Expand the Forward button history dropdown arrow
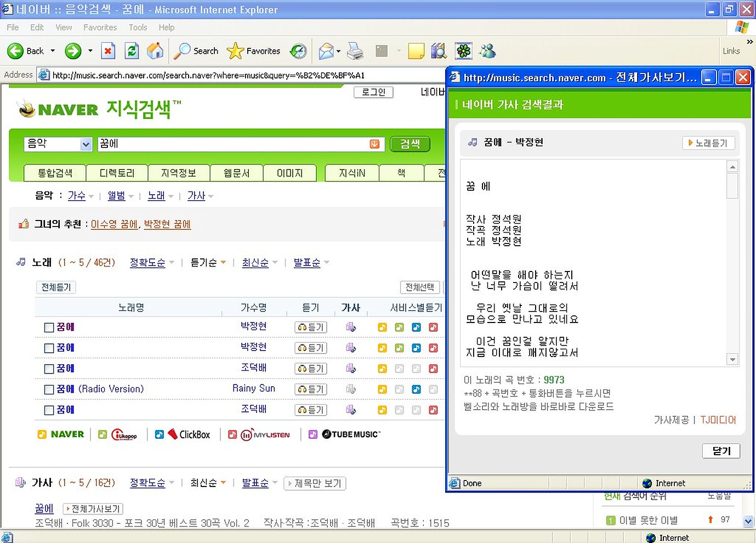Image resolution: width=756 pixels, height=543 pixels. coord(90,51)
